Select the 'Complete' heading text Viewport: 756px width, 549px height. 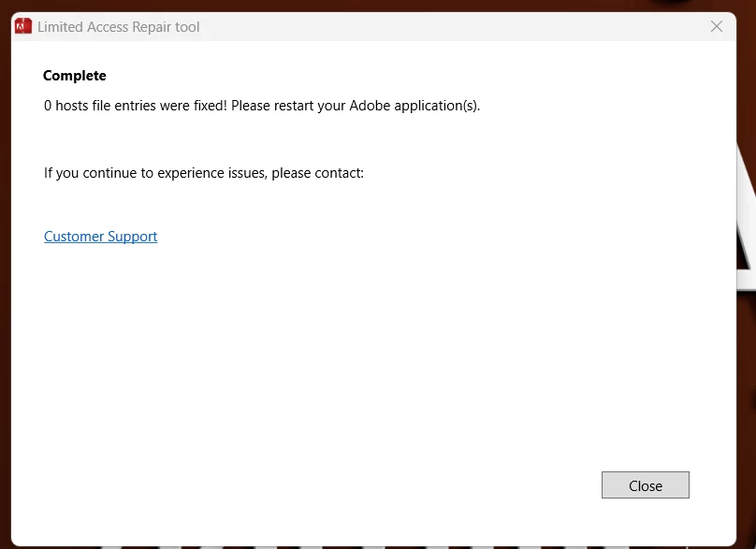point(75,76)
